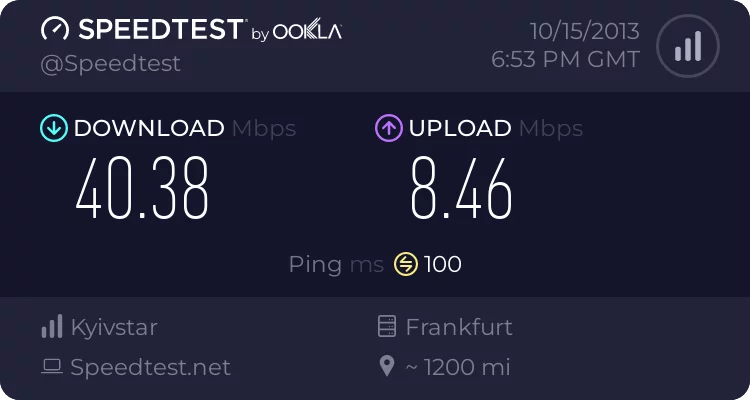Click the location pin icon
750x400 pixels.
coord(387,367)
